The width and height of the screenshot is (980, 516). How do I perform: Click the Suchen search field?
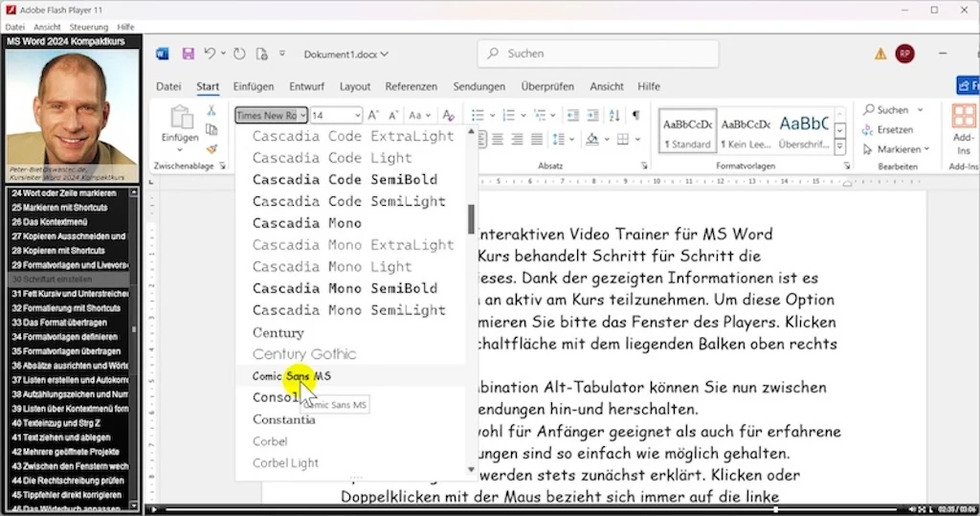[598, 54]
